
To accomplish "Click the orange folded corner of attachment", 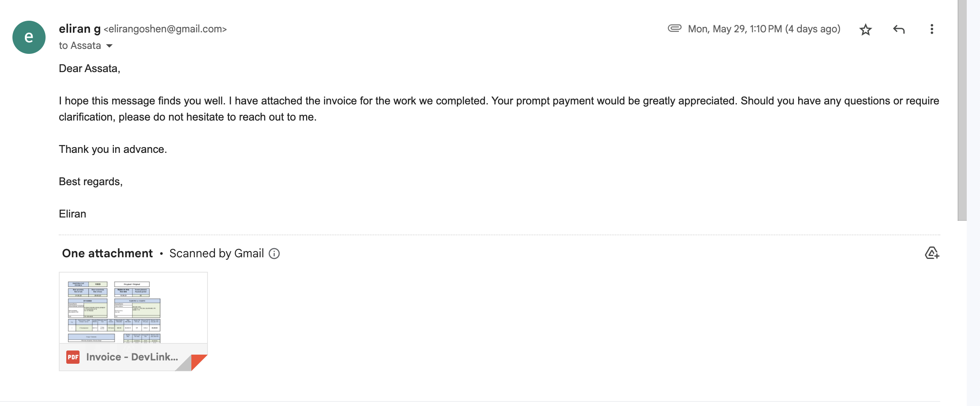I will [198, 362].
